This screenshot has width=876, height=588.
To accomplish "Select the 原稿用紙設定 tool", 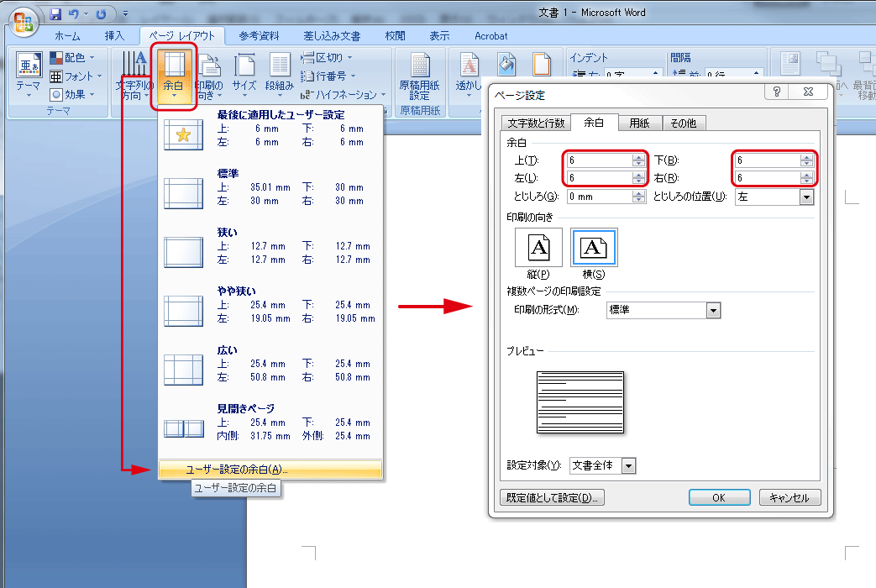I will point(420,71).
